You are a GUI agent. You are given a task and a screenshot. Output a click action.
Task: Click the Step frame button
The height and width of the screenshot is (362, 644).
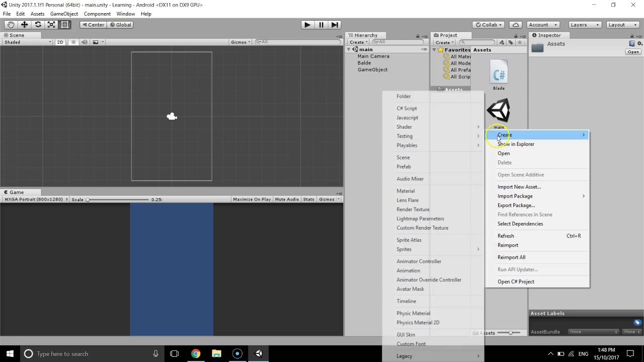click(x=335, y=25)
